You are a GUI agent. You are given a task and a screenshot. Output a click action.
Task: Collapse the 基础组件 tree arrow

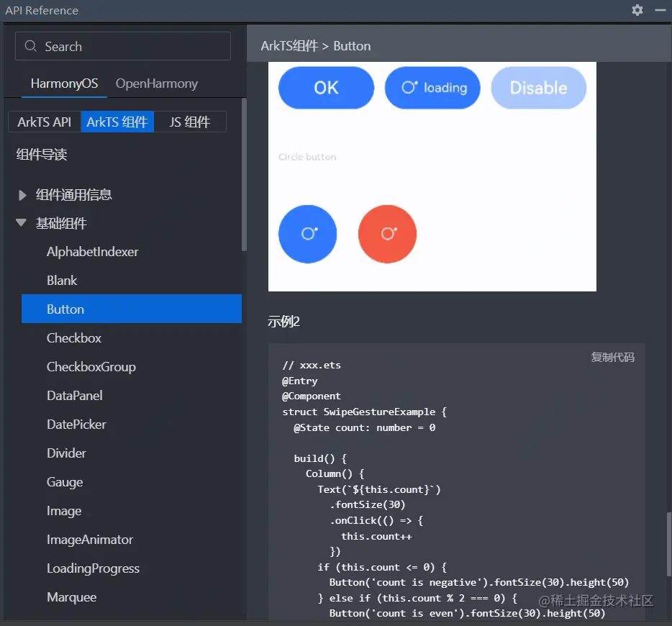(21, 222)
